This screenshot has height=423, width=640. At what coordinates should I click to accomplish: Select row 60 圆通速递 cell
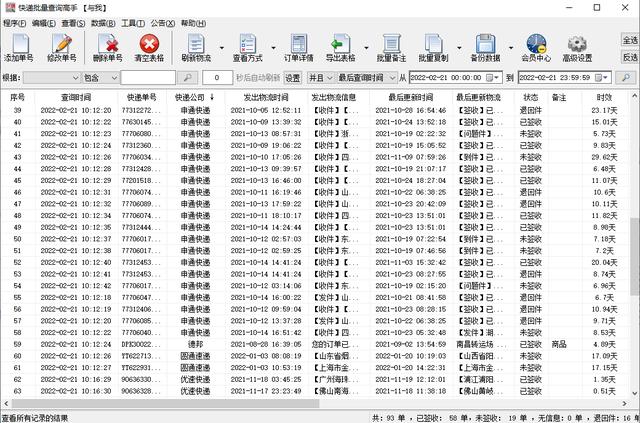195,356
